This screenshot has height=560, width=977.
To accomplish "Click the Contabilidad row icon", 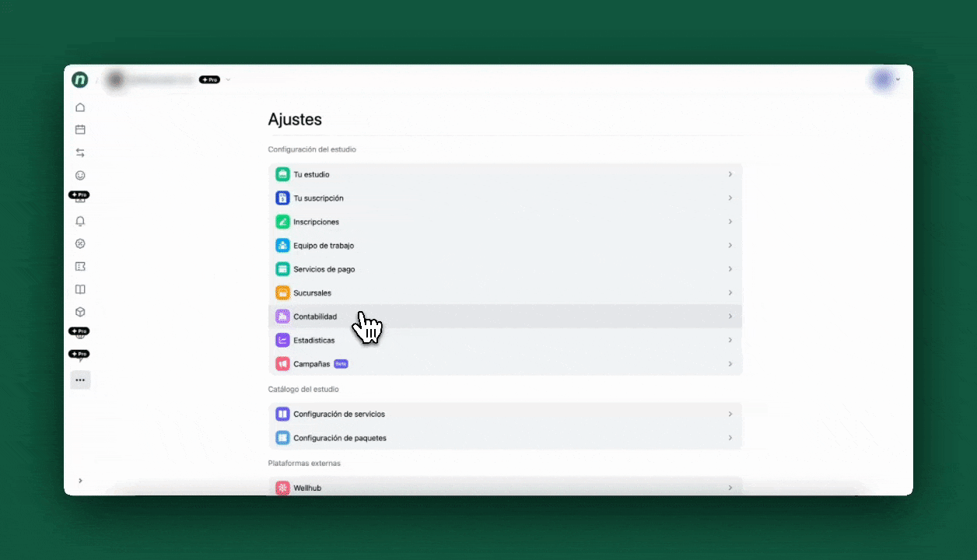I will pos(282,317).
